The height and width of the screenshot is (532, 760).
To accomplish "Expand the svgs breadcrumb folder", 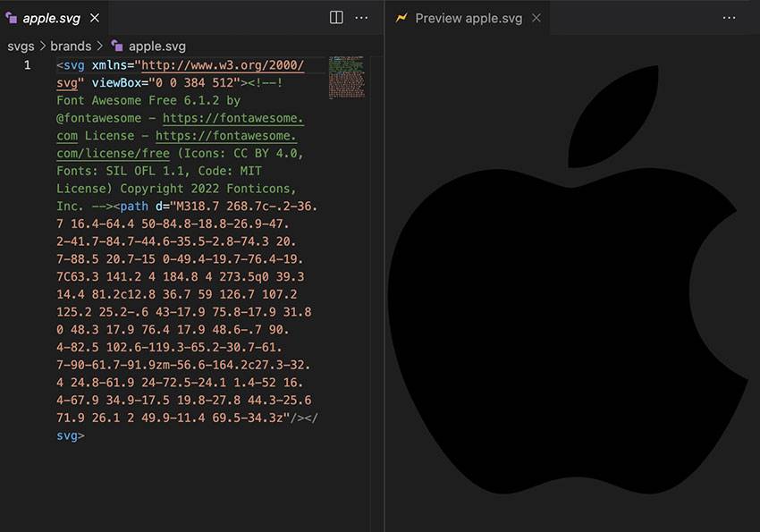I will [20, 46].
